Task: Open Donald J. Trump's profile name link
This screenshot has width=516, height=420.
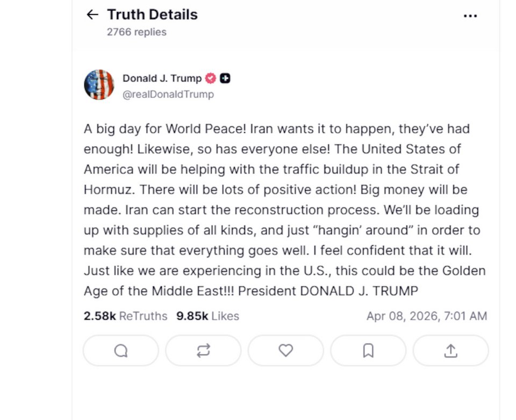Action: (162, 79)
